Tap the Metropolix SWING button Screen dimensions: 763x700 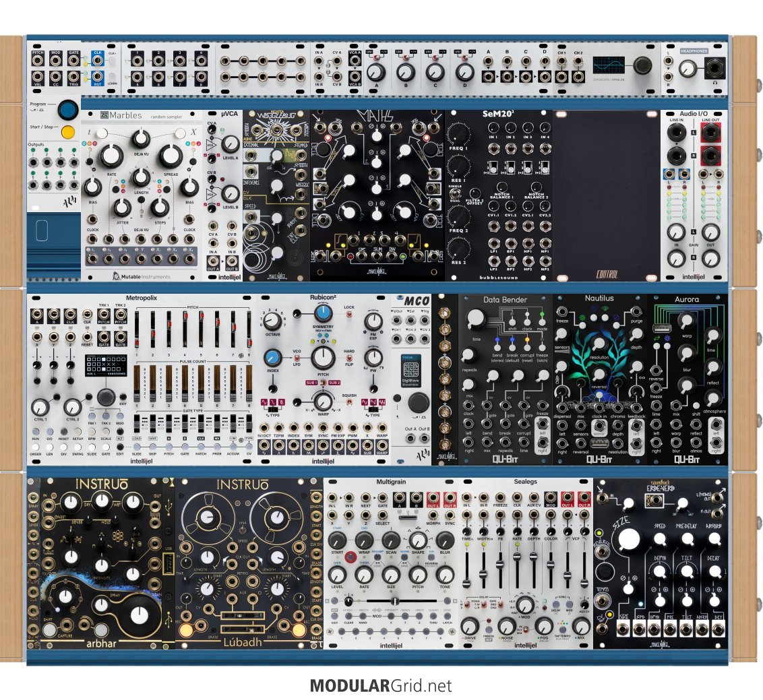tap(78, 446)
